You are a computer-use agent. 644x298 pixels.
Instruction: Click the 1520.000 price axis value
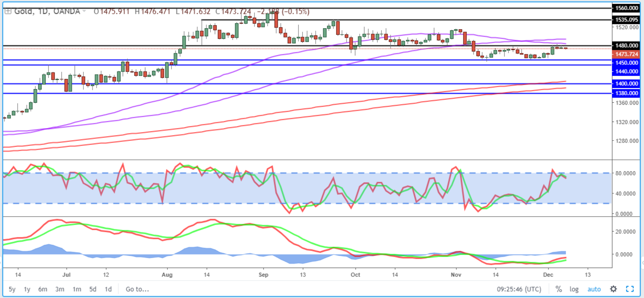click(x=627, y=27)
